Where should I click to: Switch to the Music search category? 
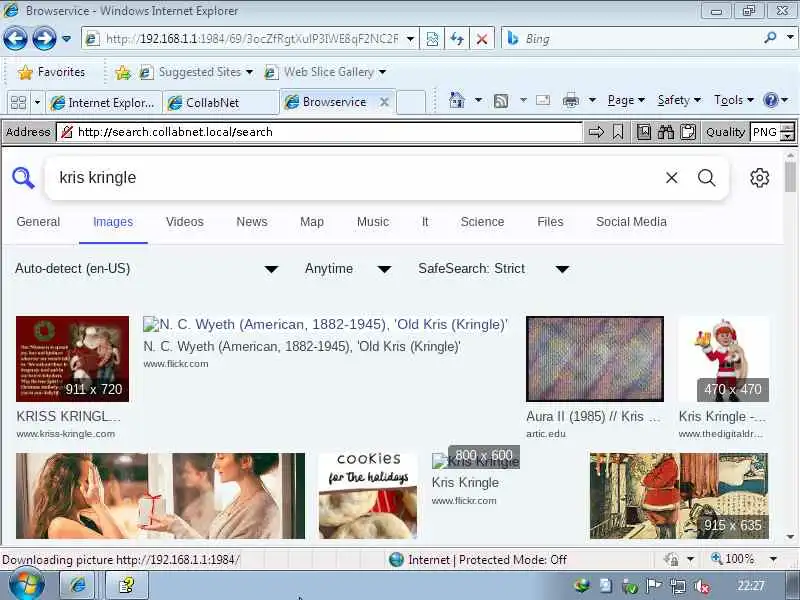(x=373, y=222)
